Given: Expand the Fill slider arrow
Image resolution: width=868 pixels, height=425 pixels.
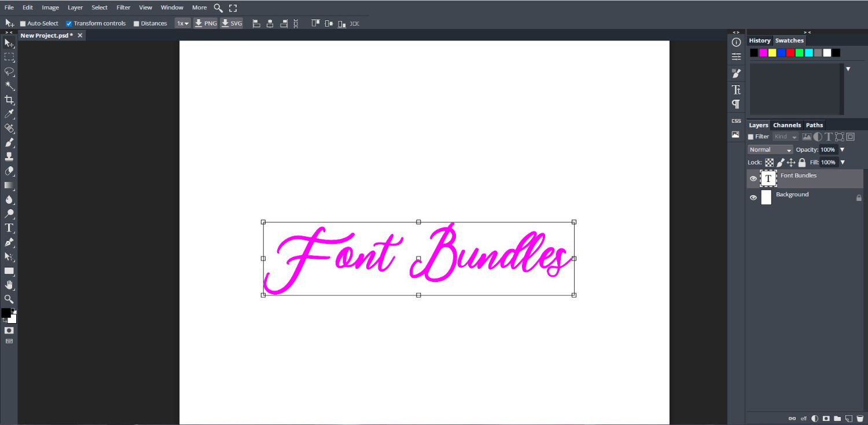Looking at the screenshot, I should (842, 163).
